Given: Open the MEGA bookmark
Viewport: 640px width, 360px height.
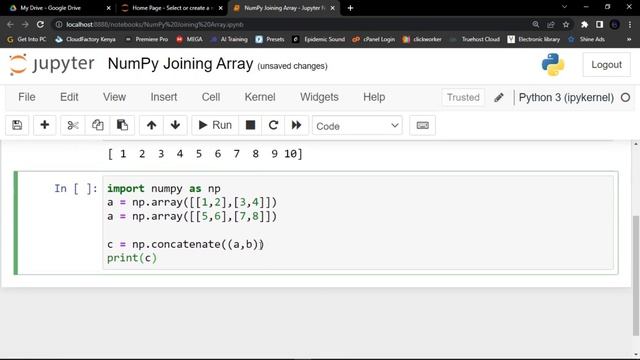Looking at the screenshot, I should pyautogui.click(x=189, y=39).
